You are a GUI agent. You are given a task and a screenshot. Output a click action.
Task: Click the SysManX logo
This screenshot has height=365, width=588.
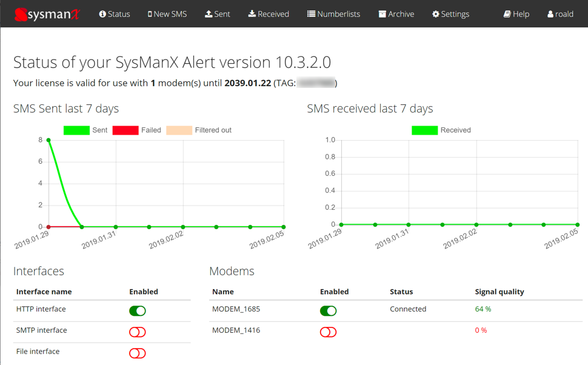47,13
